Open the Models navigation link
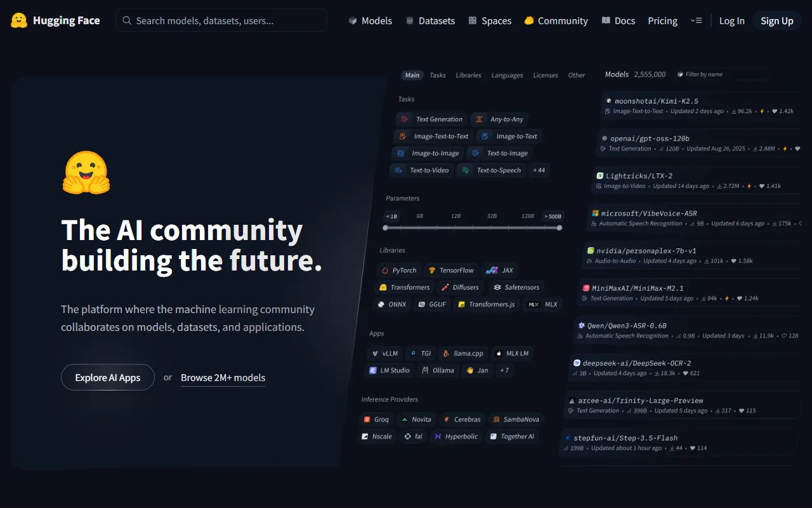 (370, 21)
